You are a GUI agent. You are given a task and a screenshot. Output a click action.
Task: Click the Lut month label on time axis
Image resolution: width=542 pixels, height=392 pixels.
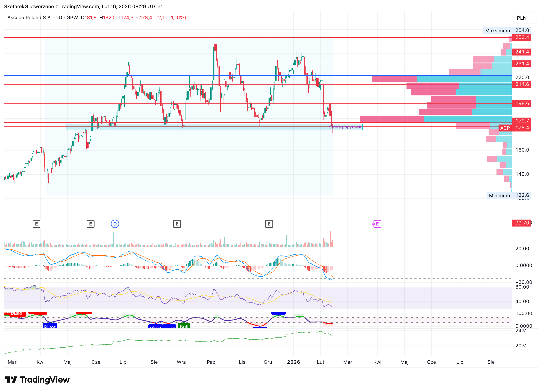[320, 362]
